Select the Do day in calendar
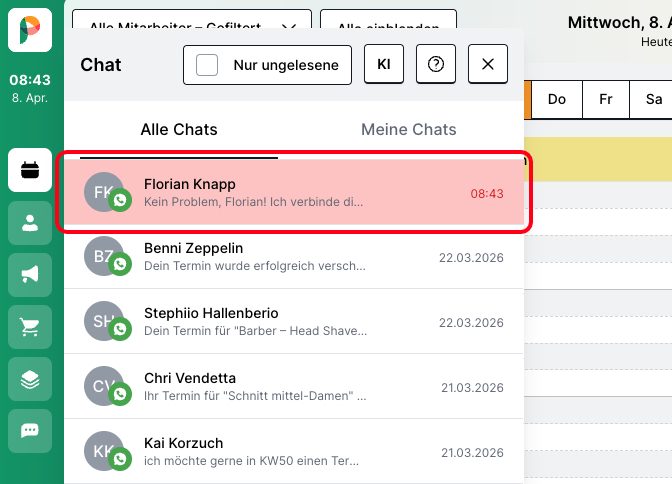The height and width of the screenshot is (484, 672). click(x=557, y=99)
